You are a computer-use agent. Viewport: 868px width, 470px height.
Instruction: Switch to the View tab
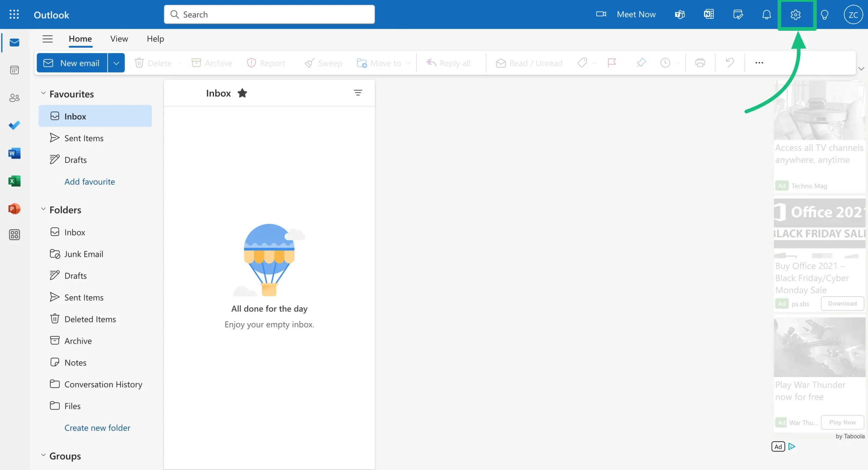(119, 39)
